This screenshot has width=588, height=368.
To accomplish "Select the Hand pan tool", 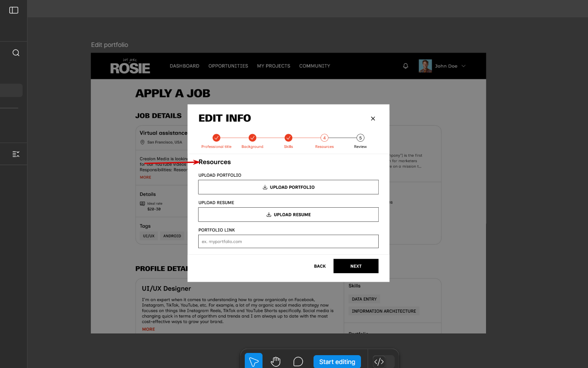I will coord(276,362).
